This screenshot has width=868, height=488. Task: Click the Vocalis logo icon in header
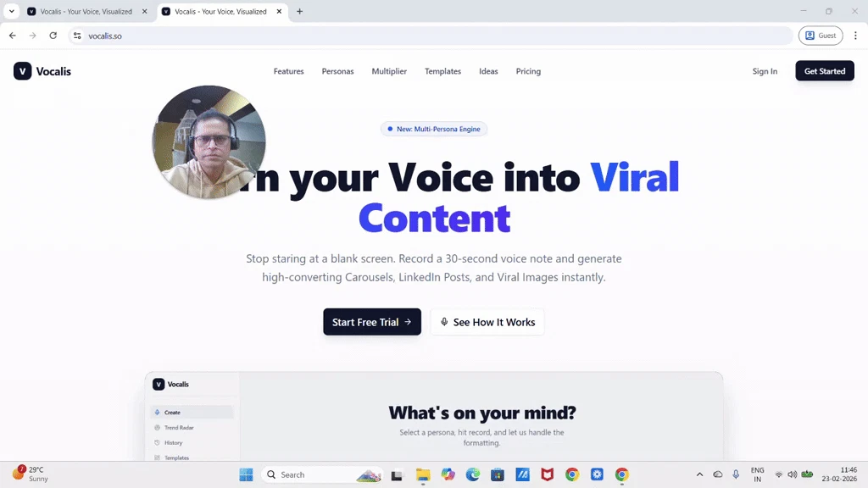[x=22, y=71]
